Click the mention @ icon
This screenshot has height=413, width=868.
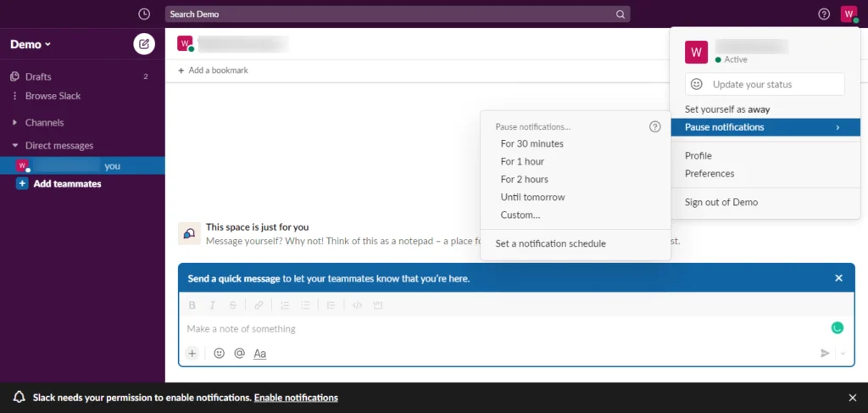239,354
